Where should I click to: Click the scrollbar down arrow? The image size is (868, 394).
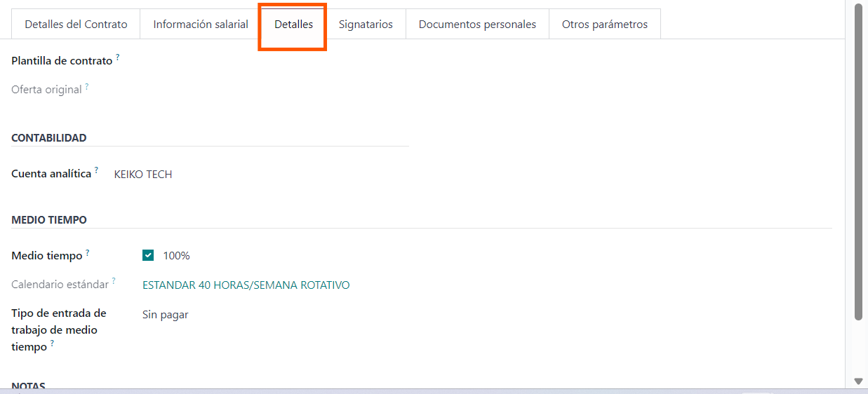tap(858, 381)
